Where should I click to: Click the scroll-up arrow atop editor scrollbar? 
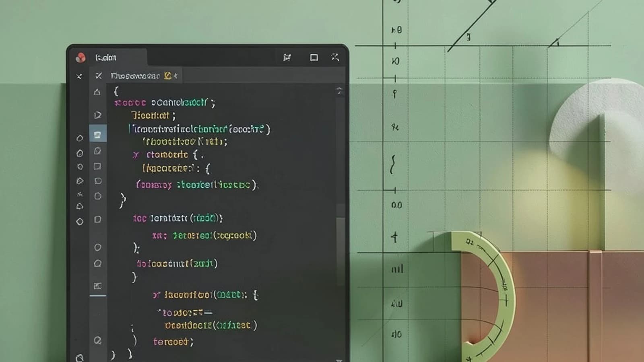[339, 90]
